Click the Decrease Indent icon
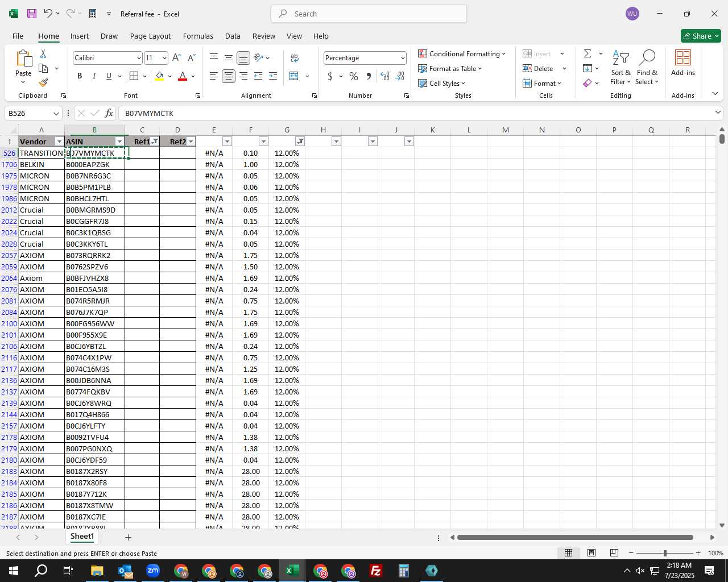Image resolution: width=728 pixels, height=582 pixels. [x=258, y=76]
